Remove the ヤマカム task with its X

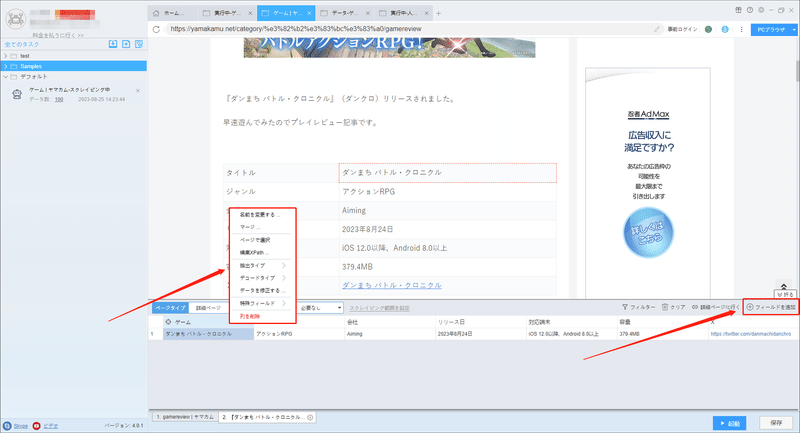(x=138, y=91)
